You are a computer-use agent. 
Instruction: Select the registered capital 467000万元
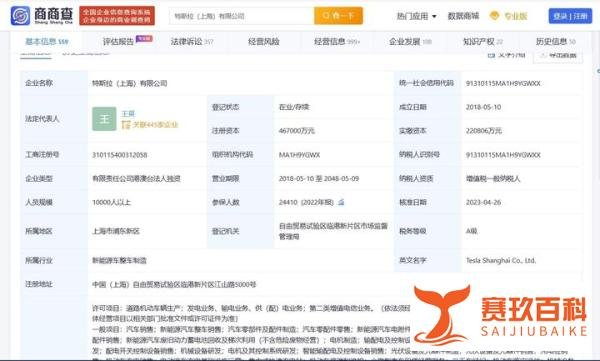[x=297, y=131]
